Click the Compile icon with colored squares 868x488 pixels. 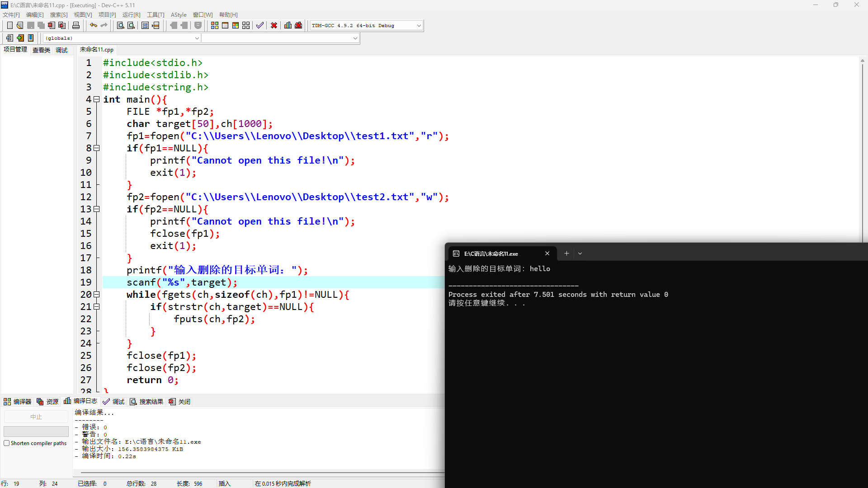coord(215,26)
